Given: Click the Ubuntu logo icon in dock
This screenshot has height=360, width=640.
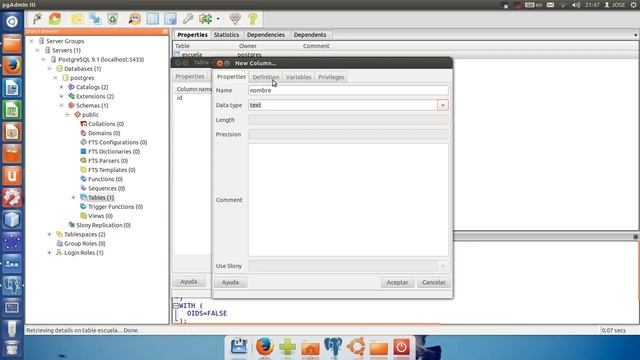Looking at the screenshot, I should 356,347.
